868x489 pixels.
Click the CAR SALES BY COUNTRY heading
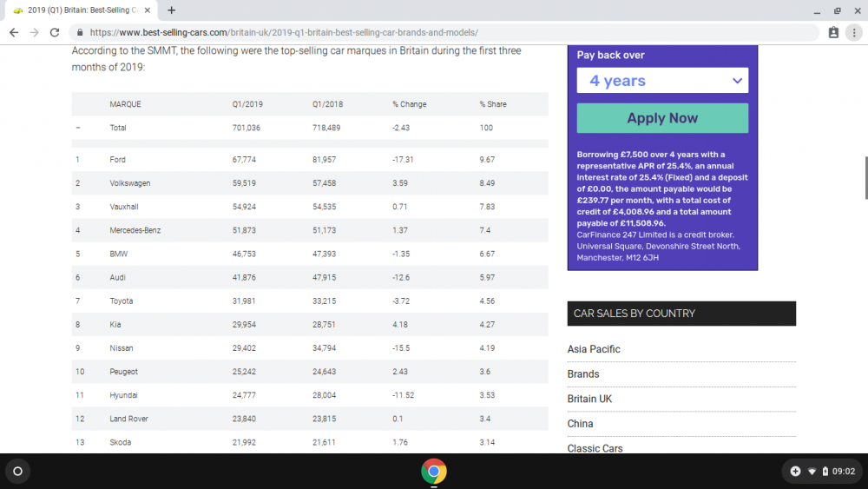[x=634, y=314]
